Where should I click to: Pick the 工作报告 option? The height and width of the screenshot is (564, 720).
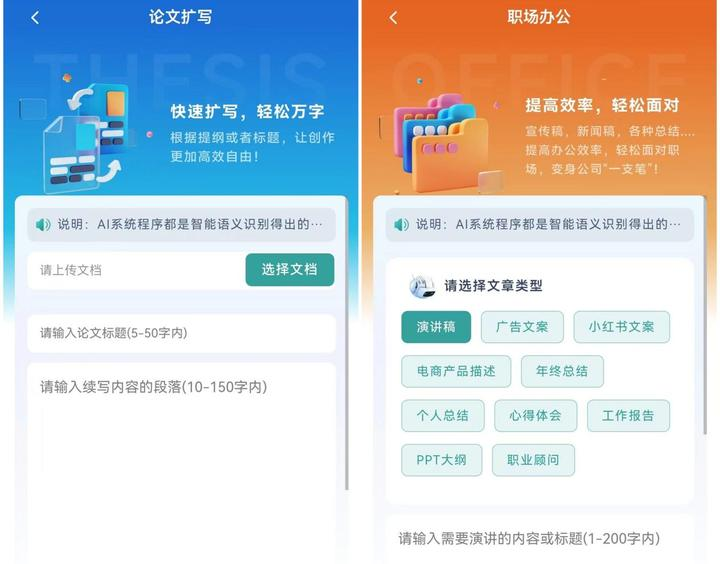tap(628, 416)
